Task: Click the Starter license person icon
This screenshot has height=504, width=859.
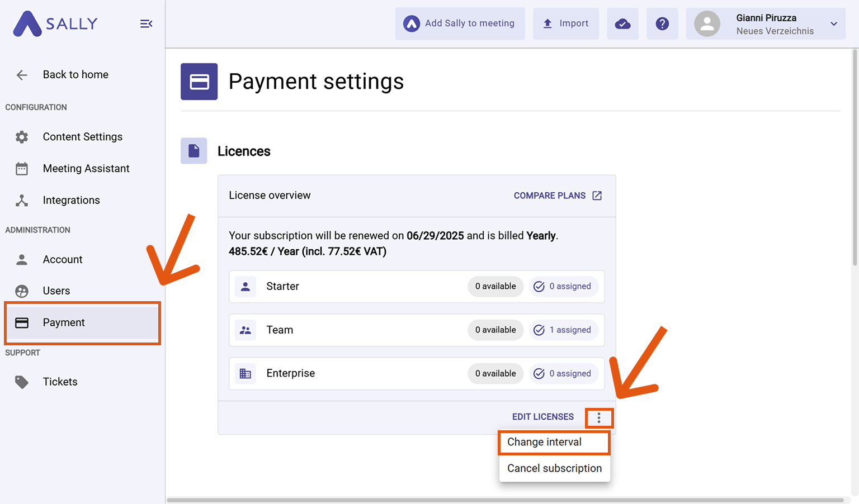Action: 246,287
